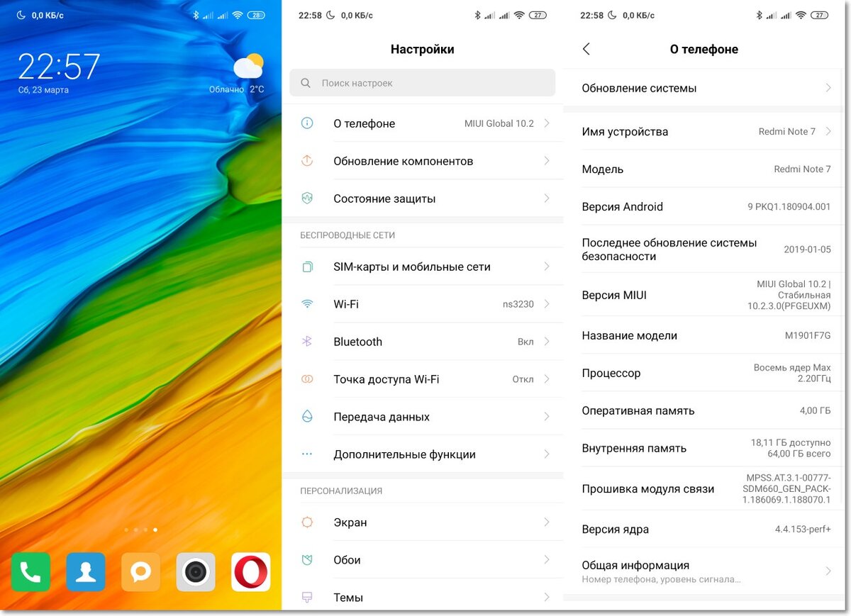Select the Wi-Fi settings entry label
This screenshot has width=851, height=616.
pyautogui.click(x=346, y=304)
